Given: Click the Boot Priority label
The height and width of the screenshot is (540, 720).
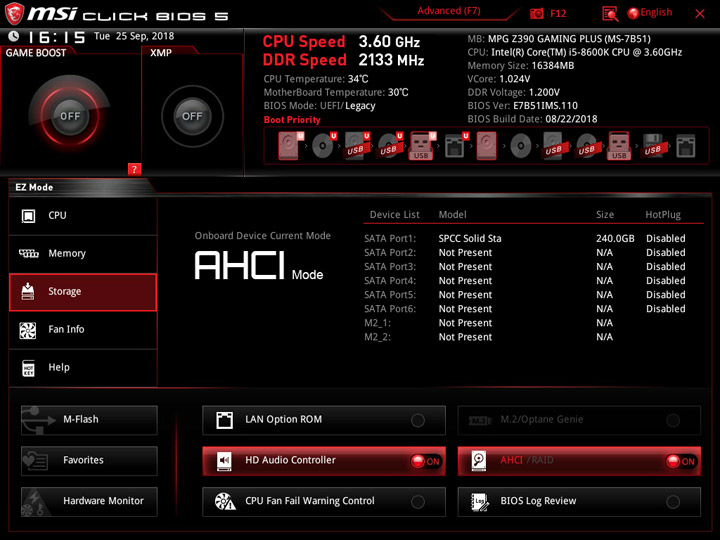Looking at the screenshot, I should tap(292, 120).
